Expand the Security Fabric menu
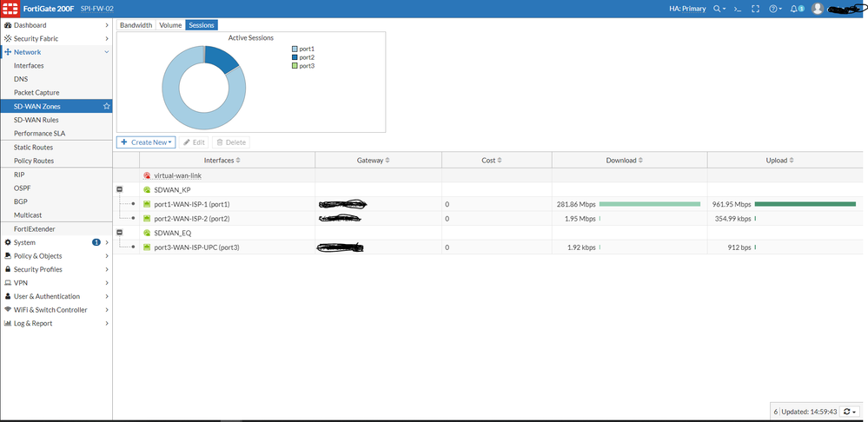 pos(107,39)
